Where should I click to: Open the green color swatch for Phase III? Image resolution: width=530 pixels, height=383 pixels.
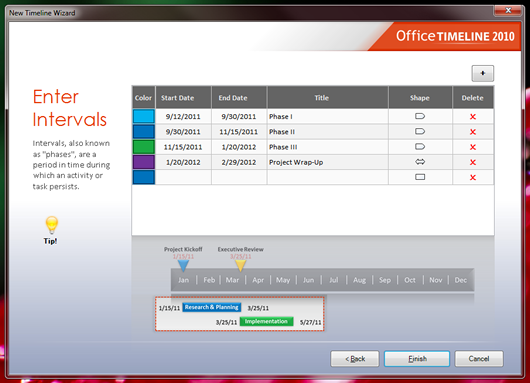144,147
